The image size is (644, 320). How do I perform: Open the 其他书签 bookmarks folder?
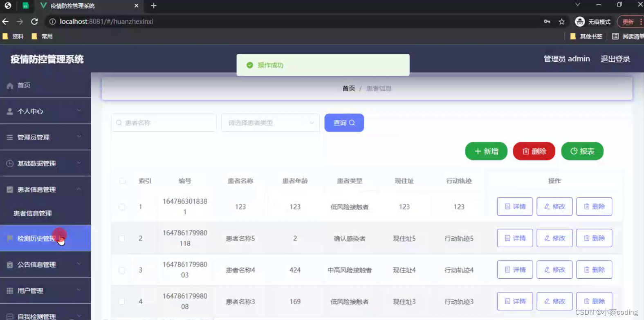tap(586, 36)
